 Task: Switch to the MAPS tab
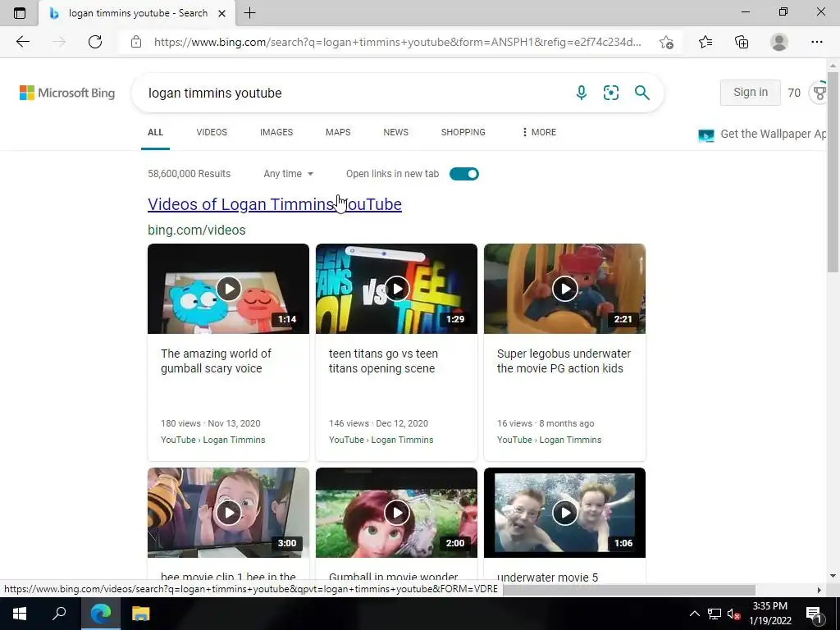338,132
